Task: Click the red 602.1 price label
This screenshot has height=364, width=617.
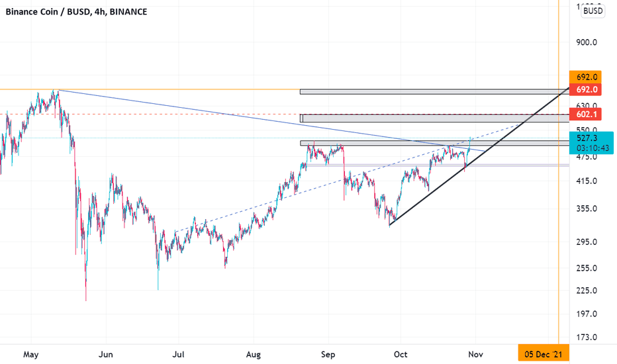Action: pos(585,114)
